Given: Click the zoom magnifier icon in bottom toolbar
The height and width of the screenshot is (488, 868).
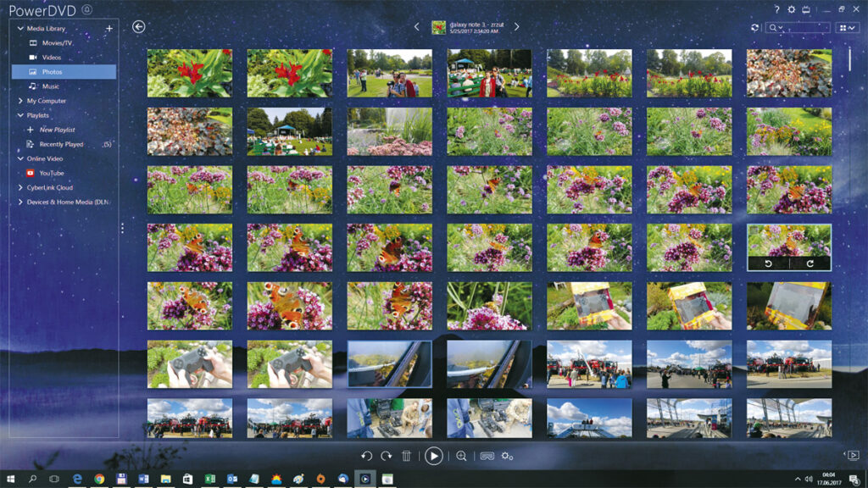Looking at the screenshot, I should [x=462, y=456].
